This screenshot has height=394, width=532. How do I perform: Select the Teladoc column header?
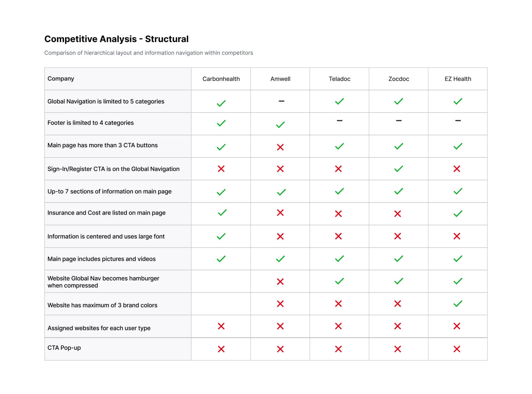point(339,79)
